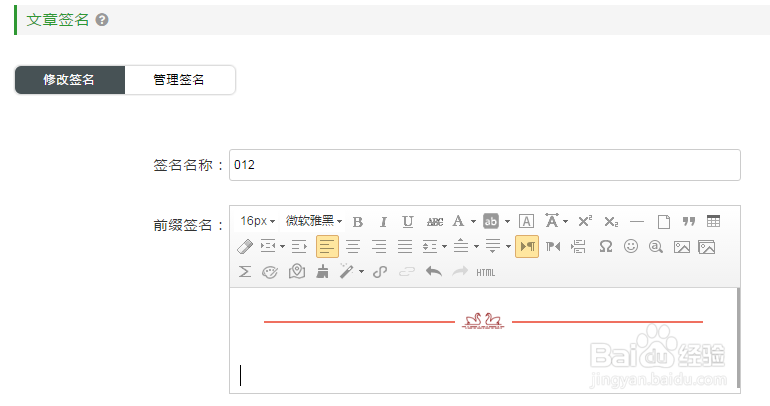Click the paragraph indent spacing icon
Viewport: 770px width, 406px height.
pyautogui.click(x=268, y=246)
